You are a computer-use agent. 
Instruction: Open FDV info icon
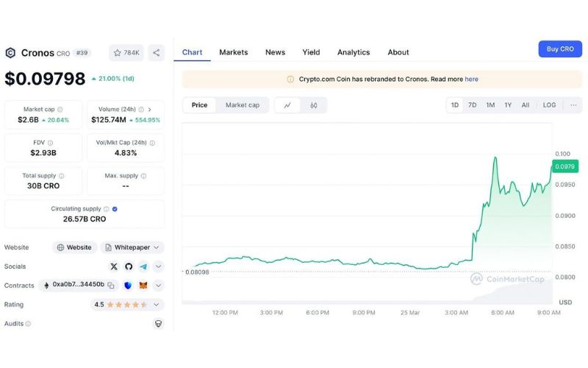[x=50, y=143]
